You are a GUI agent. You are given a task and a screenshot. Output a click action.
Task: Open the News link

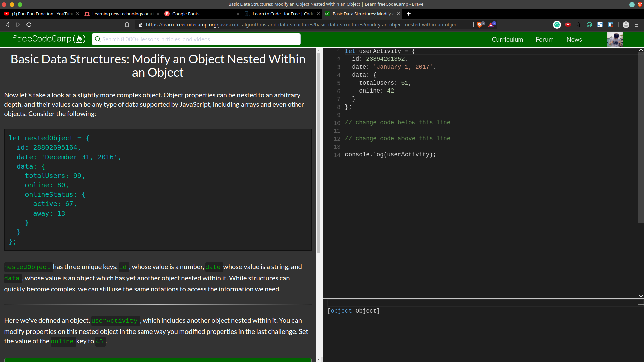tap(574, 39)
